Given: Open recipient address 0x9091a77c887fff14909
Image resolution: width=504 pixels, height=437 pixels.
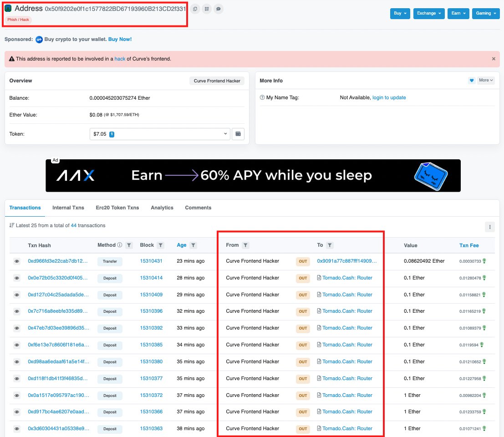Looking at the screenshot, I should 347,261.
